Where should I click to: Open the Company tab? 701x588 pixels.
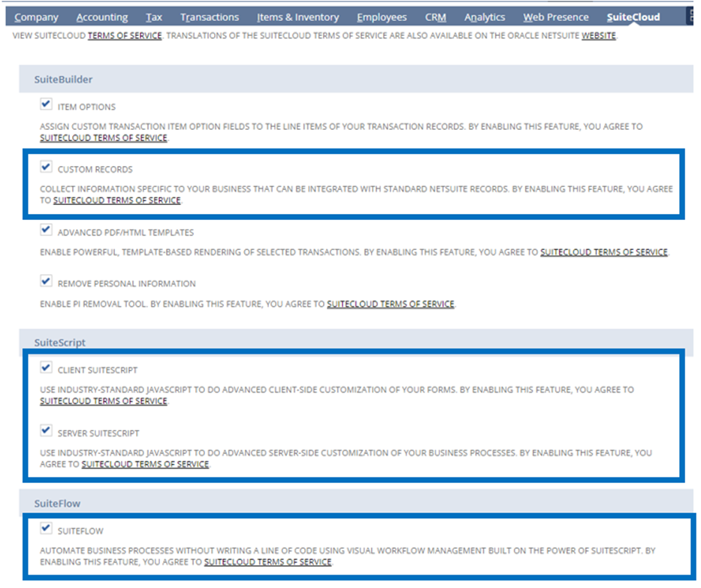point(36,17)
